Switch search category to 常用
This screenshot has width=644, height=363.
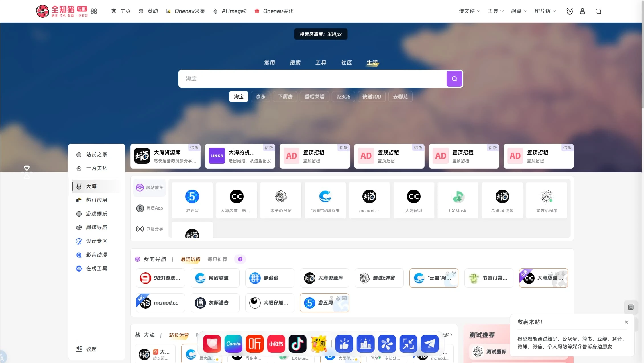(269, 63)
